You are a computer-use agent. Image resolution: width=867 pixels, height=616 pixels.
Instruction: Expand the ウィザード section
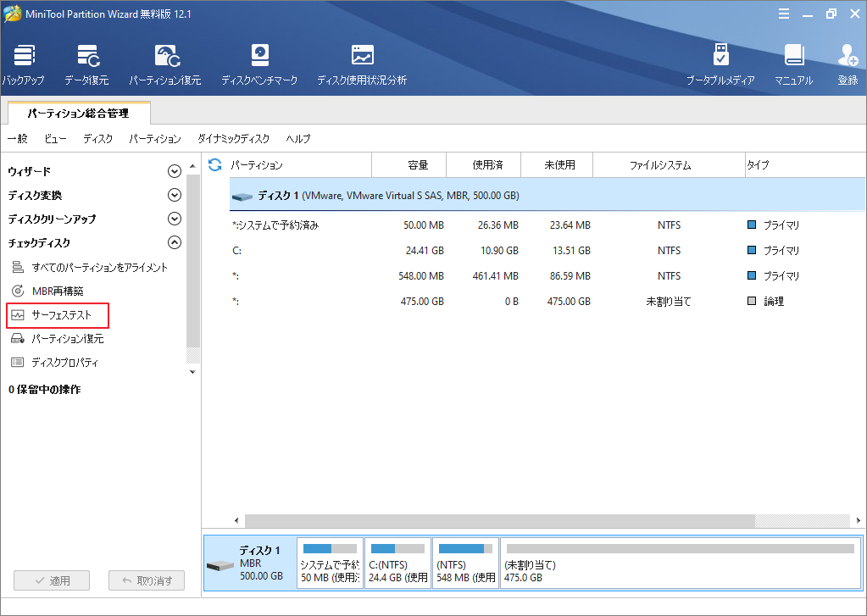point(175,171)
